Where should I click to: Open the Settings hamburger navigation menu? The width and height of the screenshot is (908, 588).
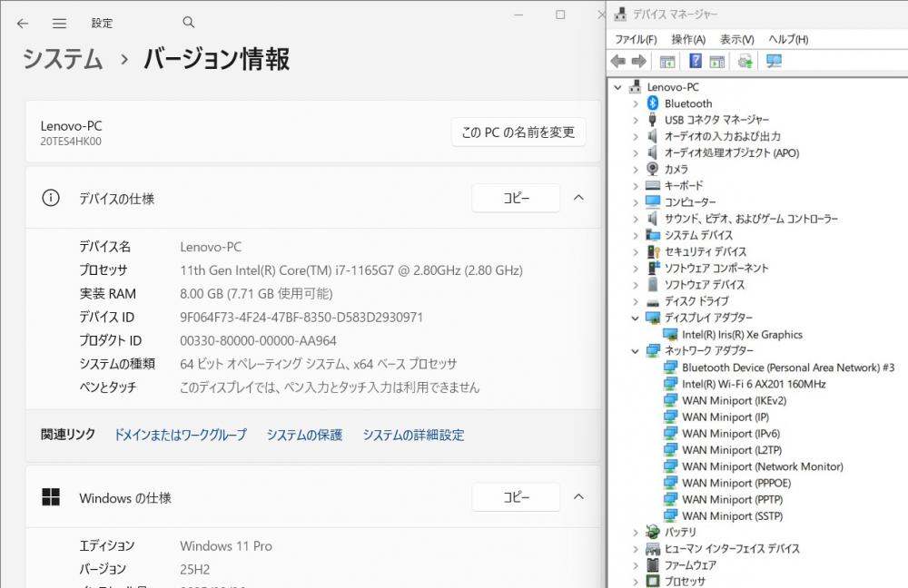[59, 23]
